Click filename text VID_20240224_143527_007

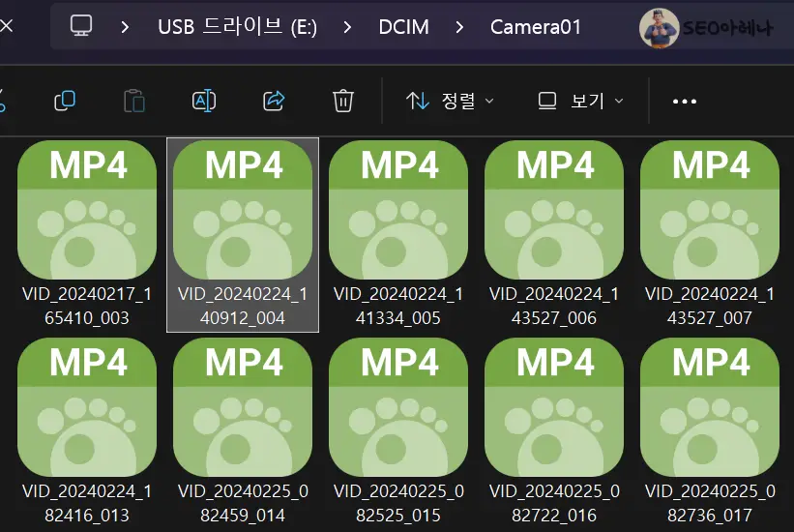pyautogui.click(x=710, y=306)
